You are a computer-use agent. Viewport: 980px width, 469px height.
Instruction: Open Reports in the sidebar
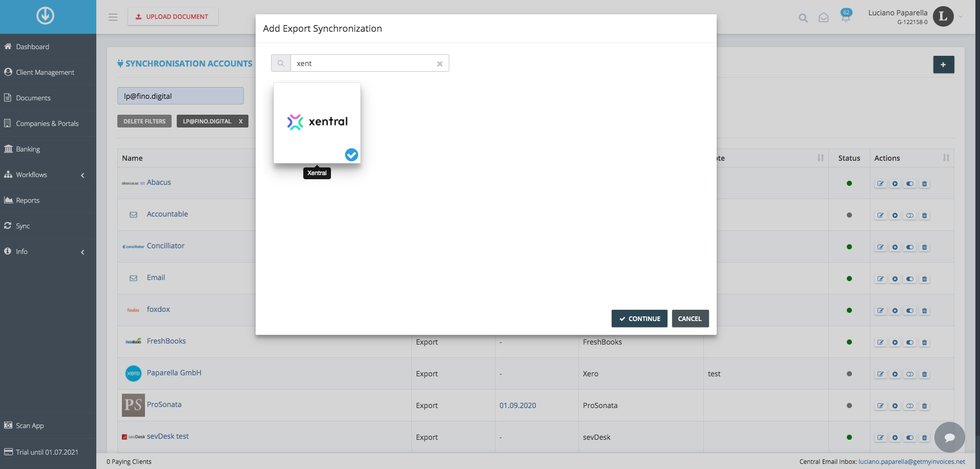pos(48,200)
